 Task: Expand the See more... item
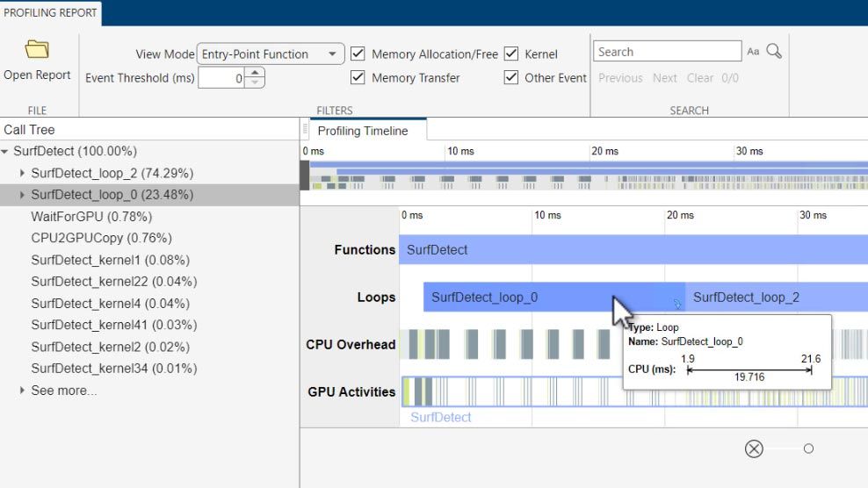click(x=22, y=390)
